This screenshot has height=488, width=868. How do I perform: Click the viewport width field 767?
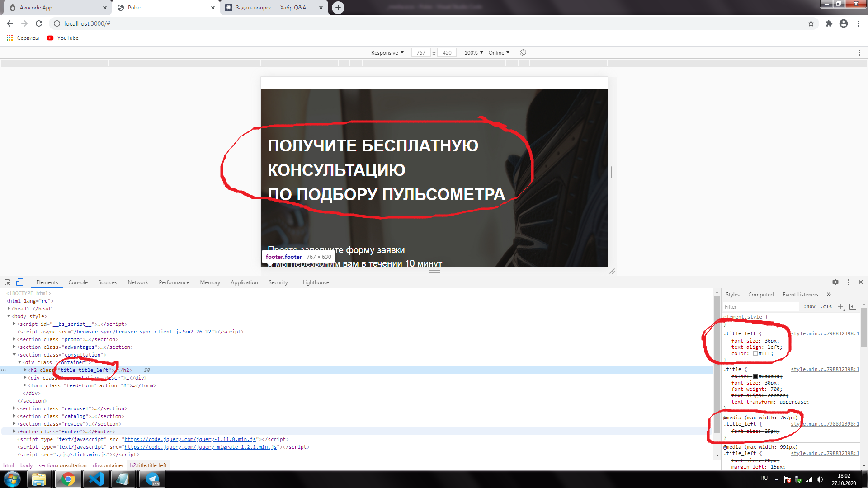[420, 52]
